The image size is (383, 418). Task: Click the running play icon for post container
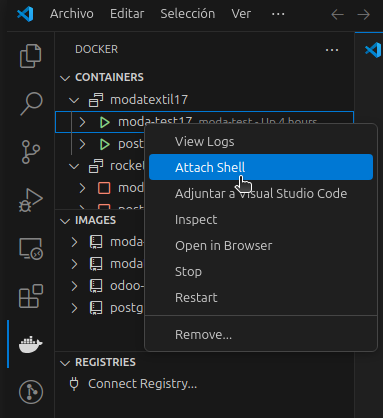tap(105, 144)
